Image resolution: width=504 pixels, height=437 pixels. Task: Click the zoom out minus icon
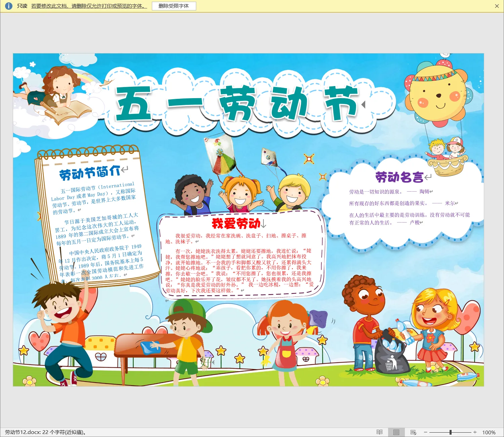click(x=425, y=432)
